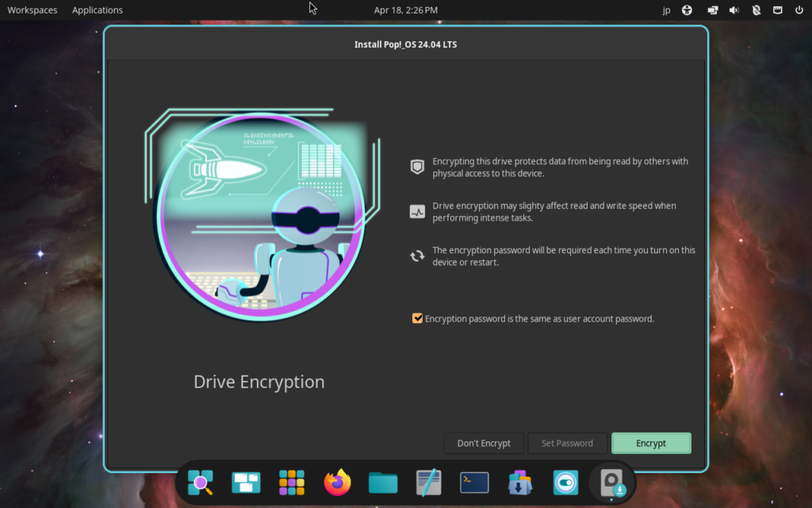Open the Settings toggle icon in dock
The width and height of the screenshot is (812, 508).
(x=566, y=483)
